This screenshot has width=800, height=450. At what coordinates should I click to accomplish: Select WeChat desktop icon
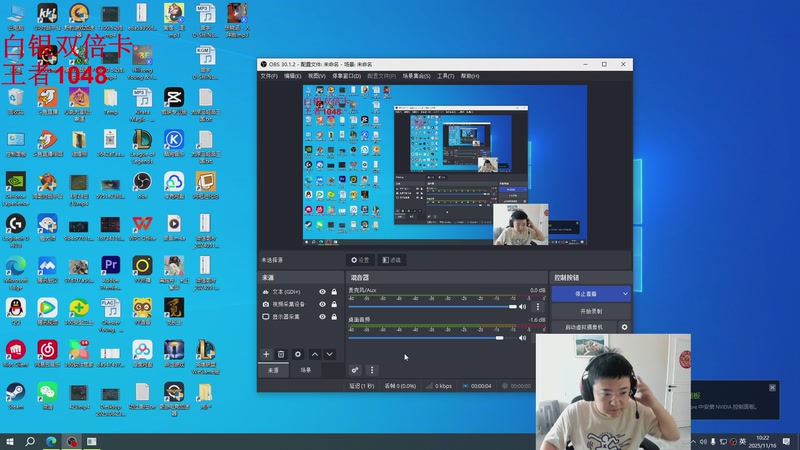pyautogui.click(x=47, y=396)
